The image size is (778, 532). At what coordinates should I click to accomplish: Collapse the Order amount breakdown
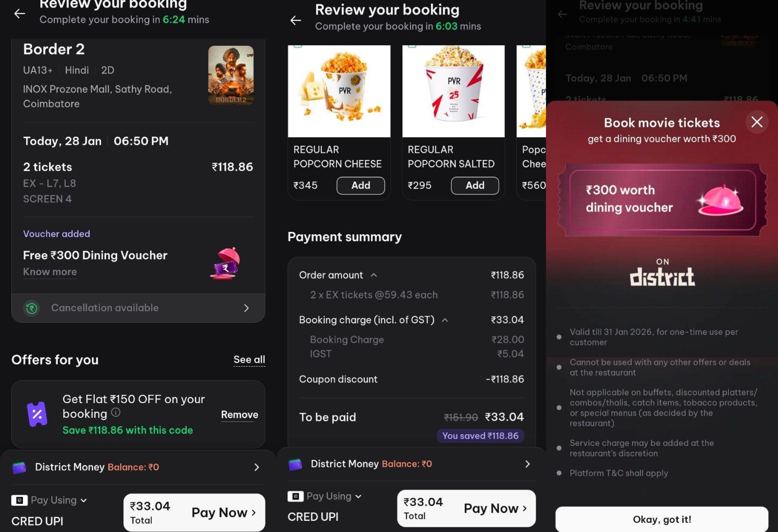pyautogui.click(x=374, y=275)
